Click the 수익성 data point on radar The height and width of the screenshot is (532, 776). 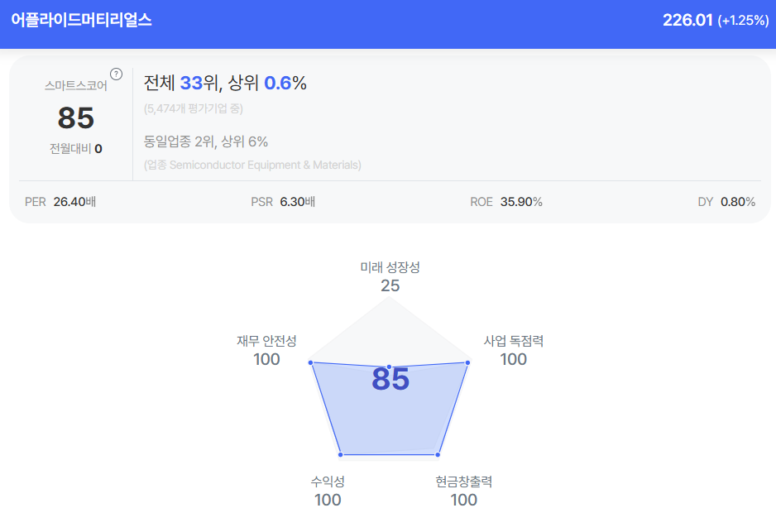(341, 454)
